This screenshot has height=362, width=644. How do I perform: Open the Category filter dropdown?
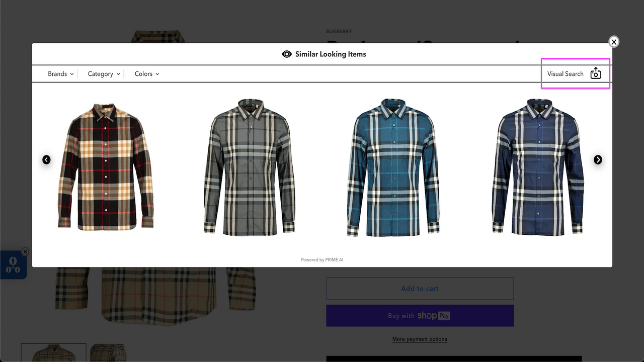pos(104,74)
